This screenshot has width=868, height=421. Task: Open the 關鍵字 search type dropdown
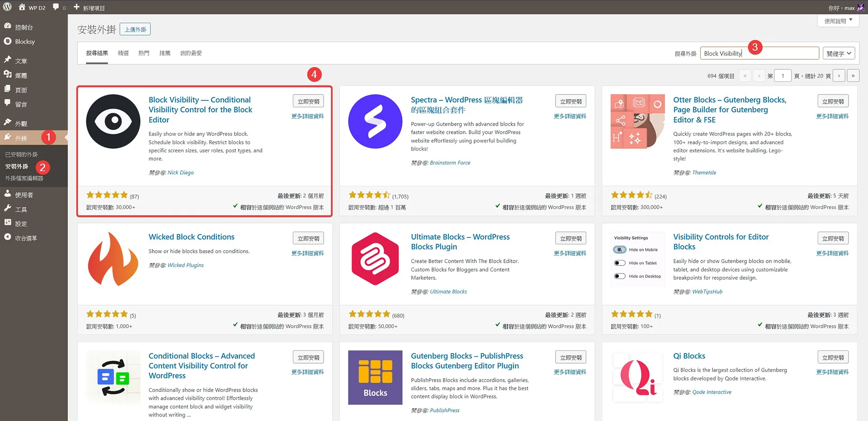839,53
